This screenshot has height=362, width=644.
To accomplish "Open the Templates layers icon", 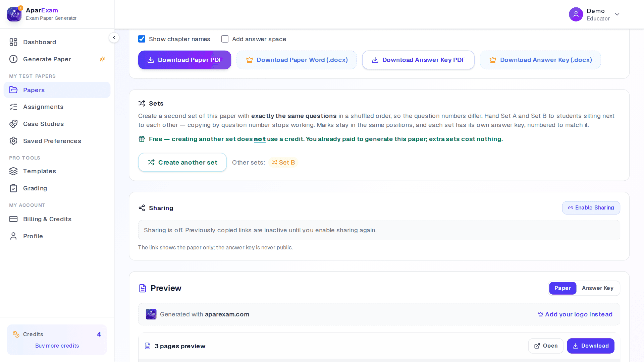I will click(x=13, y=171).
